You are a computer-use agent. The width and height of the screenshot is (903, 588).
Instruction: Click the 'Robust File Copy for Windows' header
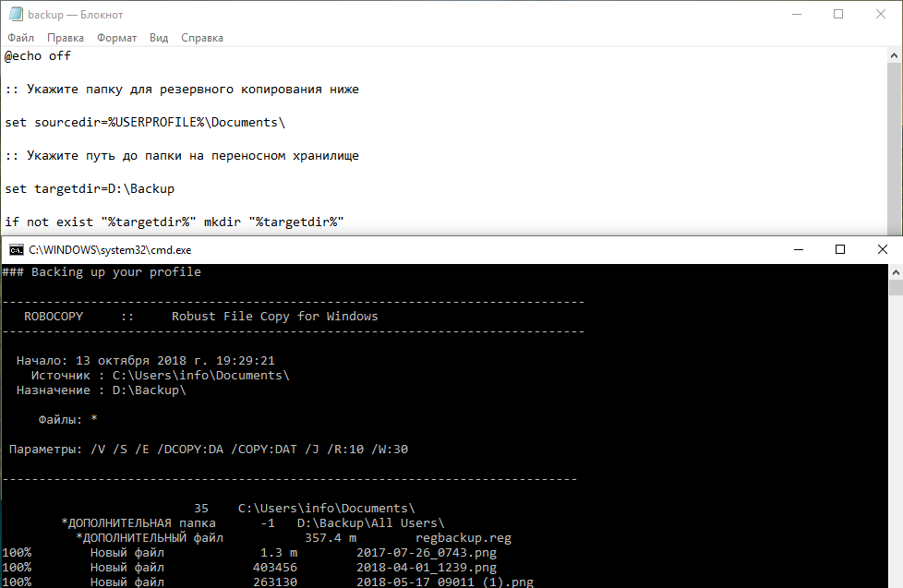click(x=275, y=317)
